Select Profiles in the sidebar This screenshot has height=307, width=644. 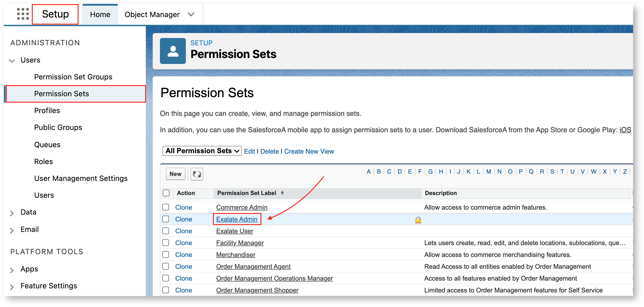coord(47,110)
